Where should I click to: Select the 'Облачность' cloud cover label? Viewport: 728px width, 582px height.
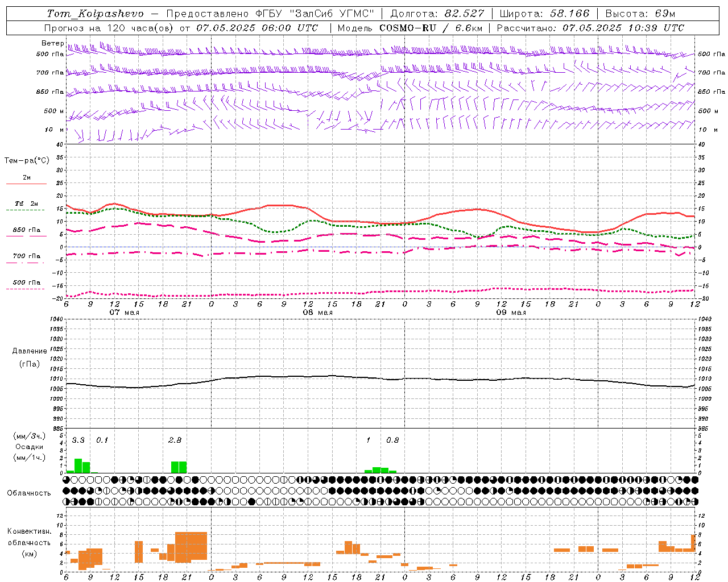(x=29, y=493)
